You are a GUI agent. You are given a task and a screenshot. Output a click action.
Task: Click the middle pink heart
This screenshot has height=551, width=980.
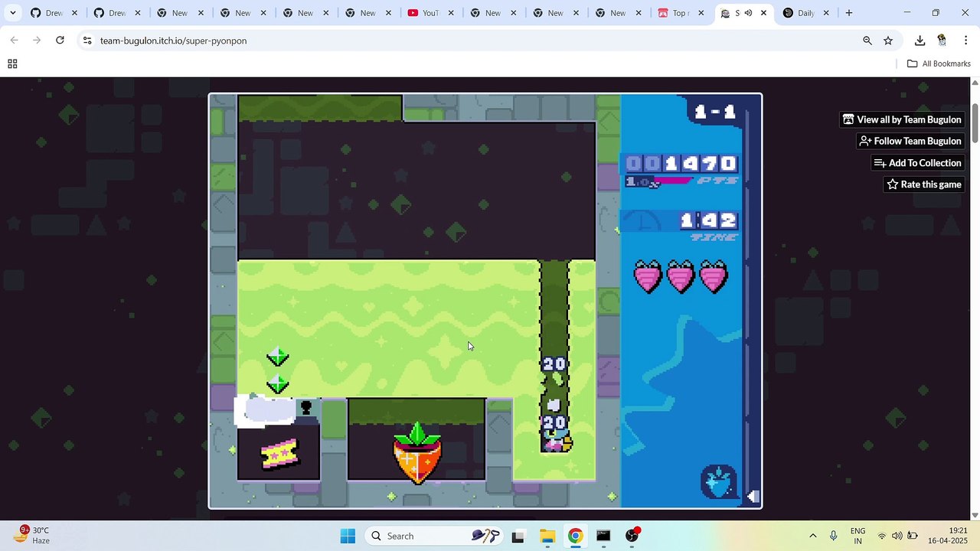pyautogui.click(x=681, y=276)
